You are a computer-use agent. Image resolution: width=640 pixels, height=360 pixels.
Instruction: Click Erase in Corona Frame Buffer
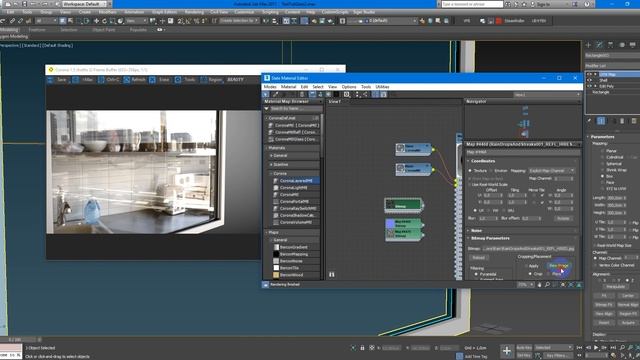tap(160, 80)
